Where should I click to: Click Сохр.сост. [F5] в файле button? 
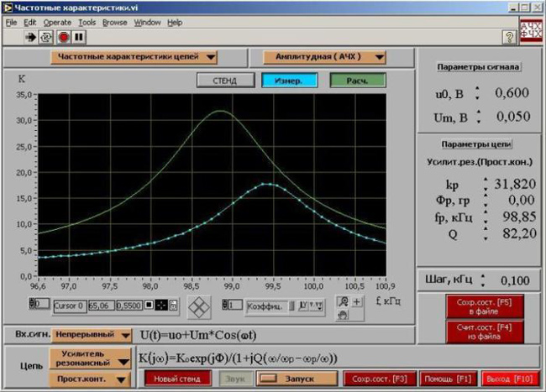tap(485, 306)
